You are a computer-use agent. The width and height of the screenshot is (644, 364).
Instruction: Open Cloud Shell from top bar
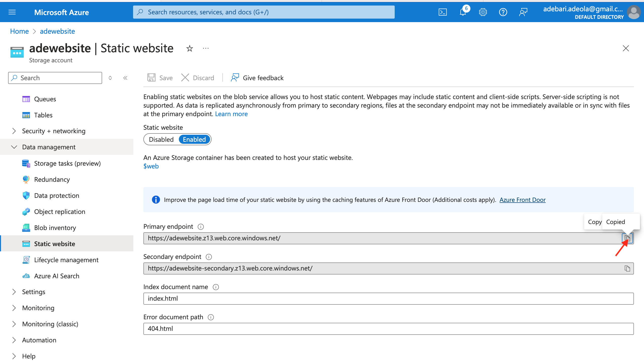[442, 12]
